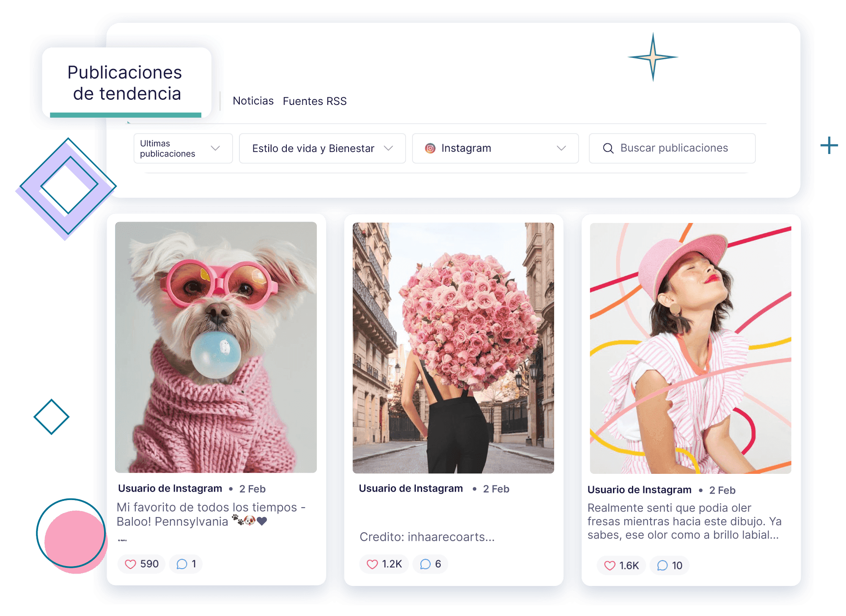Open the Fuentes RSS tab

point(314,101)
